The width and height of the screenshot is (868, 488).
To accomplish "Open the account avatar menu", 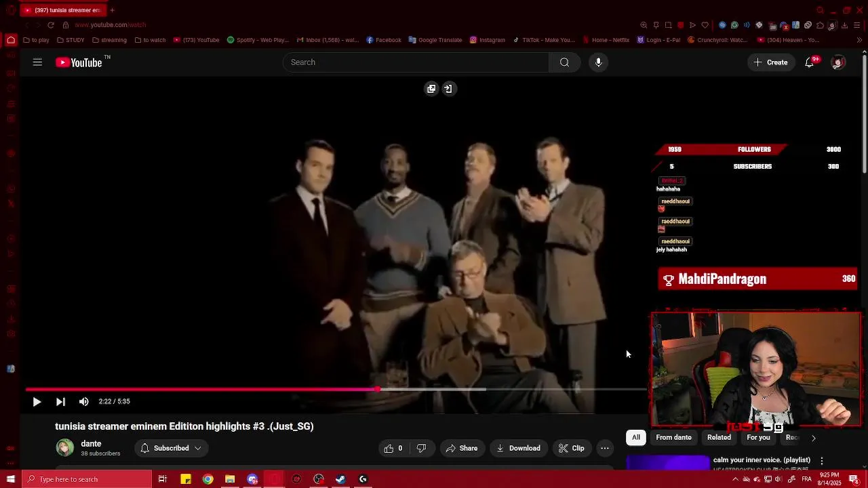I will click(x=838, y=62).
